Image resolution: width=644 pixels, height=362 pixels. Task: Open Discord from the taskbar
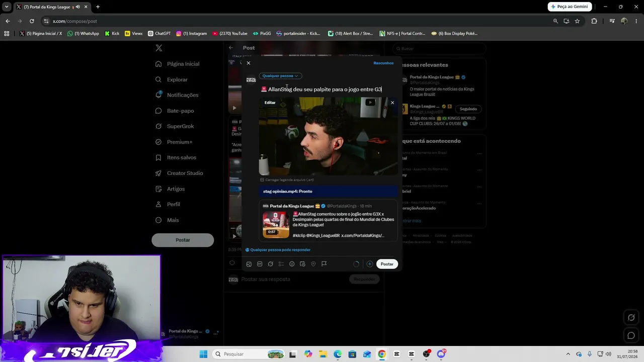coord(441,354)
